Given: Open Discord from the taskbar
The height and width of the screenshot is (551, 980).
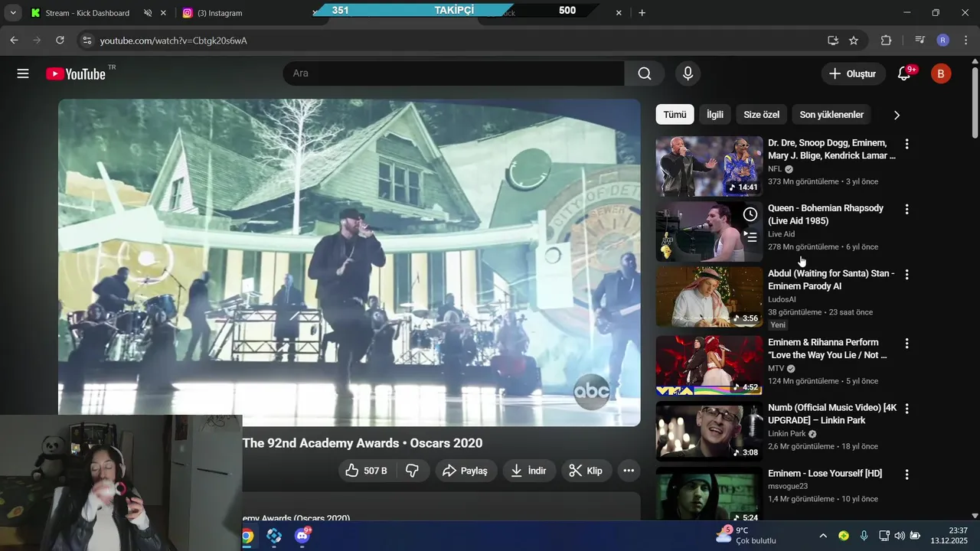Looking at the screenshot, I should pos(303,536).
